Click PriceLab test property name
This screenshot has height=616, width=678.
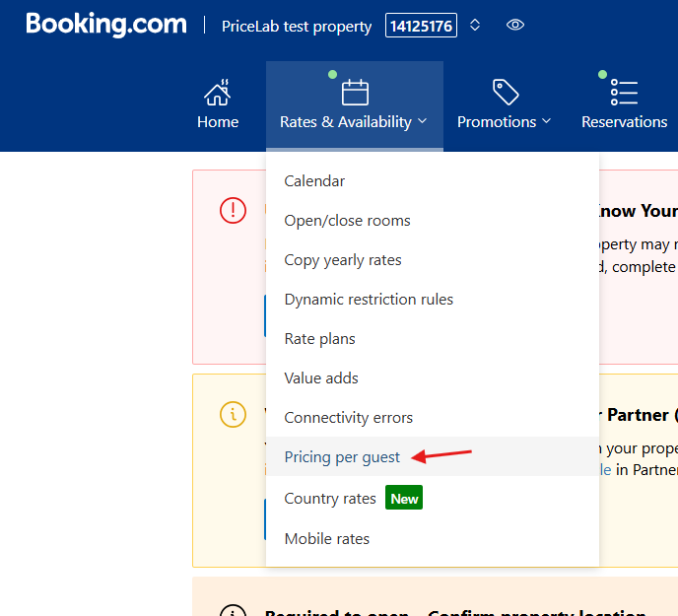[297, 27]
